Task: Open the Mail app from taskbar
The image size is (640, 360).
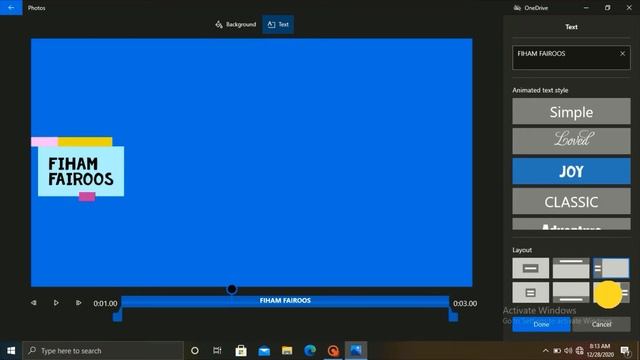Action: click(x=264, y=351)
